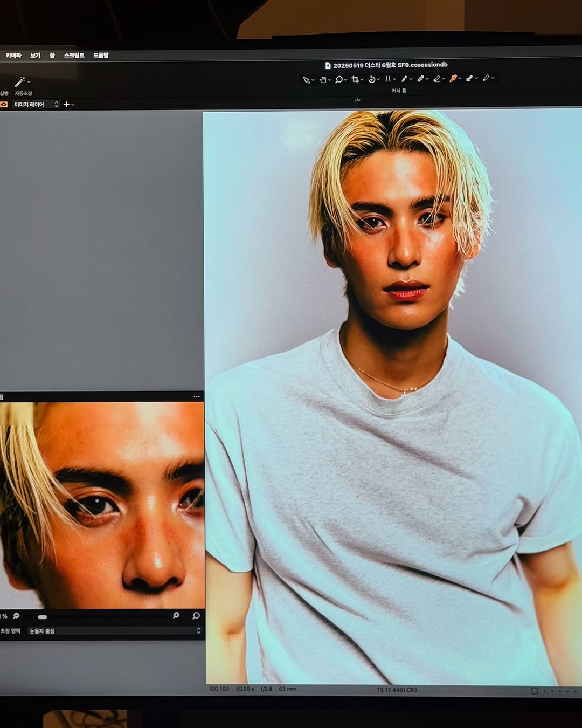Open the 스크립트 menu
The width and height of the screenshot is (582, 728).
[x=74, y=56]
